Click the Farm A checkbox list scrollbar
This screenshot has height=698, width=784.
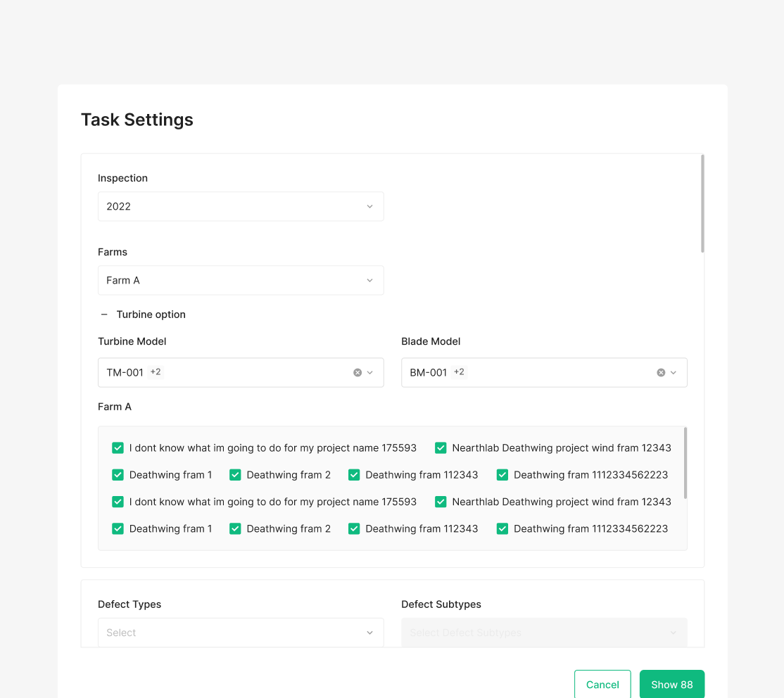[x=685, y=463]
